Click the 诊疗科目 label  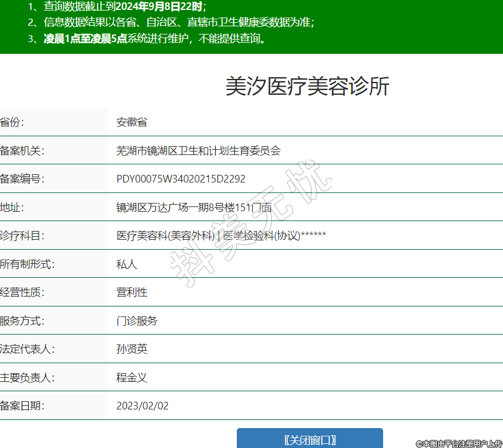click(22, 236)
